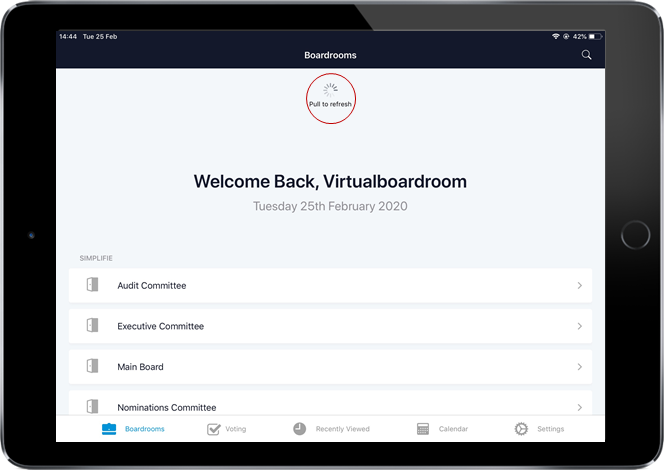Click the refresh spinner icon
The width and height of the screenshot is (664, 470).
(x=330, y=90)
